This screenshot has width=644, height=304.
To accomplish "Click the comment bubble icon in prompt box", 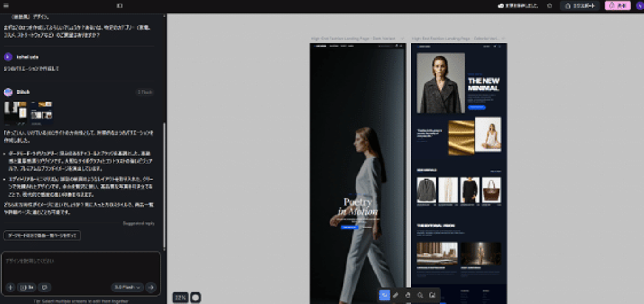I will pos(44,287).
